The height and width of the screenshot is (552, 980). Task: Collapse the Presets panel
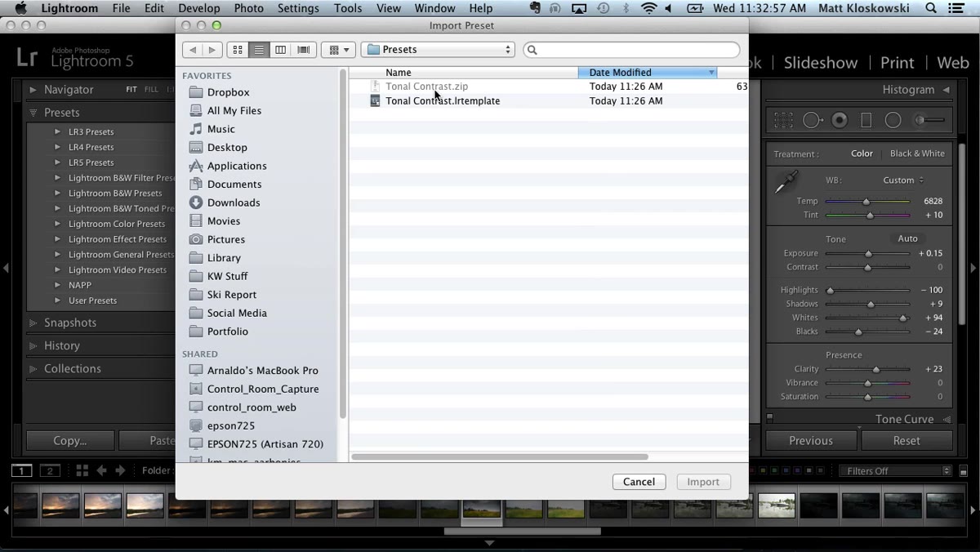coord(33,113)
